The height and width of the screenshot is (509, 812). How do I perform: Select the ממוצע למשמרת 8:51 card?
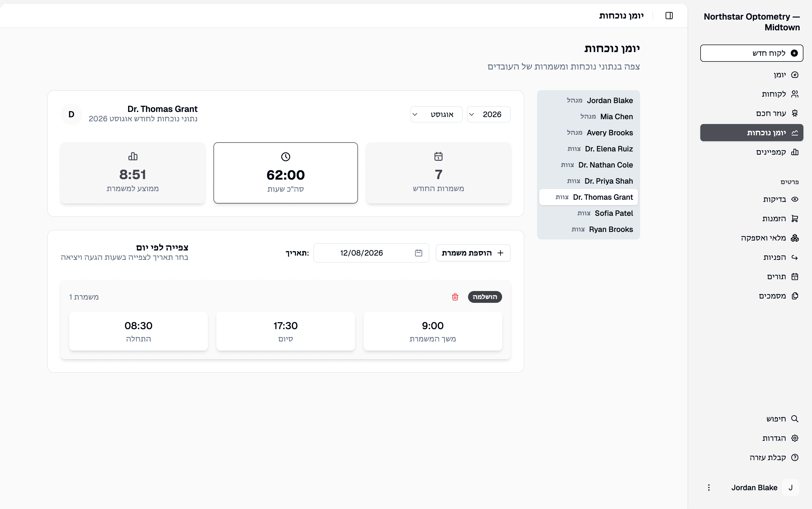pos(133,173)
